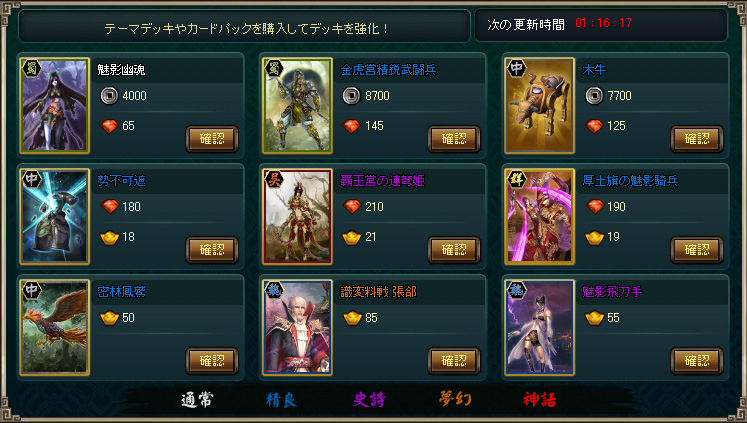Confirm purchase of 勢不可遮 card
This screenshot has height=423, width=747.
pyautogui.click(x=212, y=250)
